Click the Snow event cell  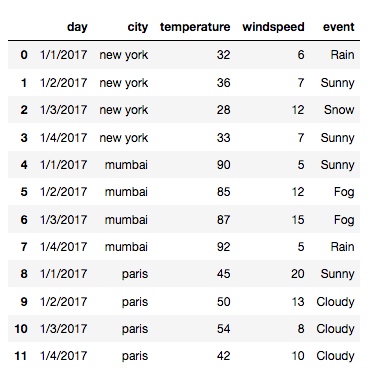(339, 110)
